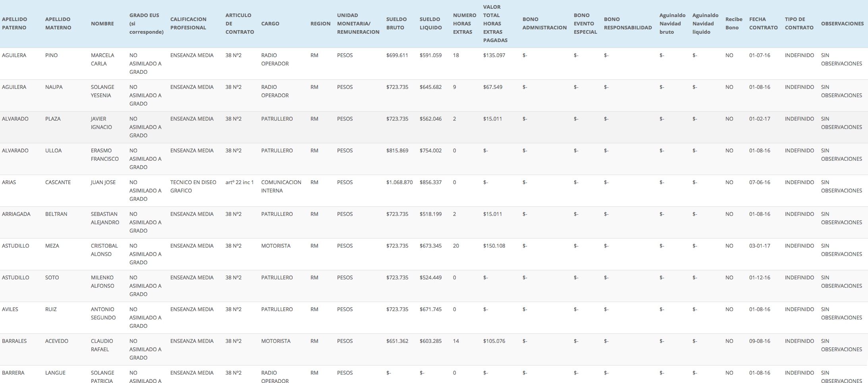Click the CALIFICACION PROFESIONAL column header
The height and width of the screenshot is (383, 868).
[188, 23]
